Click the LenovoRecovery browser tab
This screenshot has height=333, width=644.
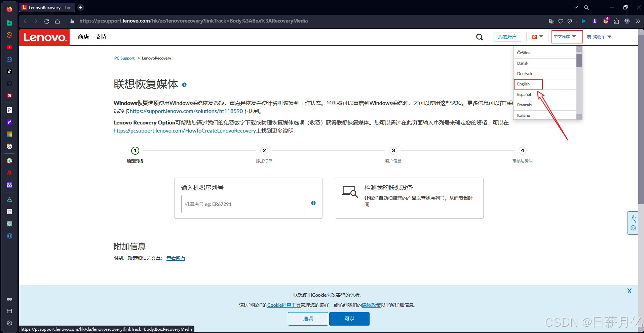pyautogui.click(x=47, y=7)
